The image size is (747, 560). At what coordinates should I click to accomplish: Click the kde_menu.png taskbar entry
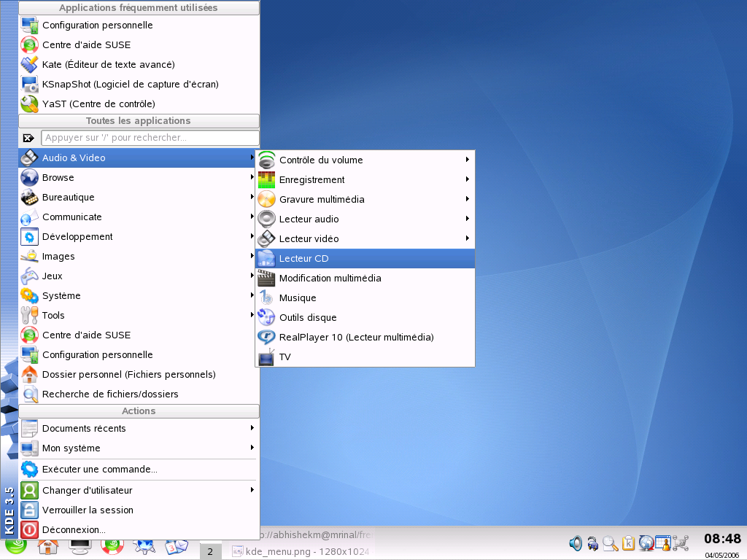[301, 551]
